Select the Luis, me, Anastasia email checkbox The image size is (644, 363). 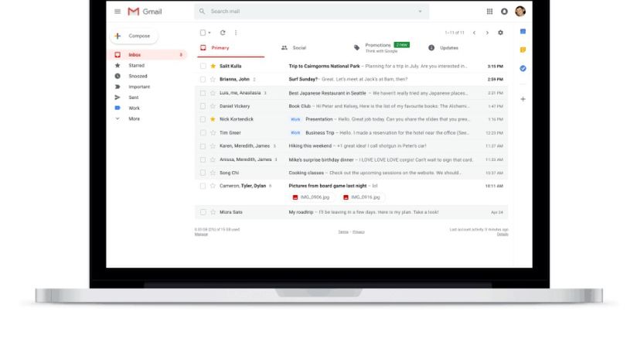click(203, 94)
